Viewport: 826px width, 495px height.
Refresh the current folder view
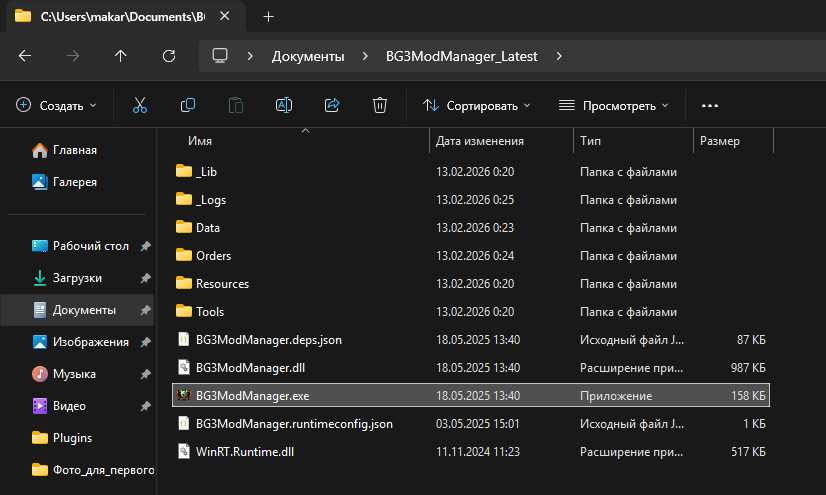coord(169,56)
